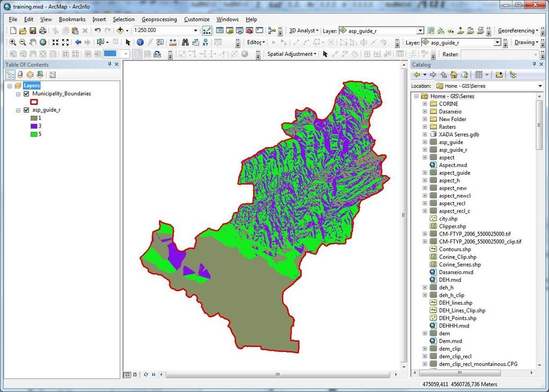Toggle asp_guide_r layer visibility
Viewport: 549px width, 392px height.
(x=26, y=110)
